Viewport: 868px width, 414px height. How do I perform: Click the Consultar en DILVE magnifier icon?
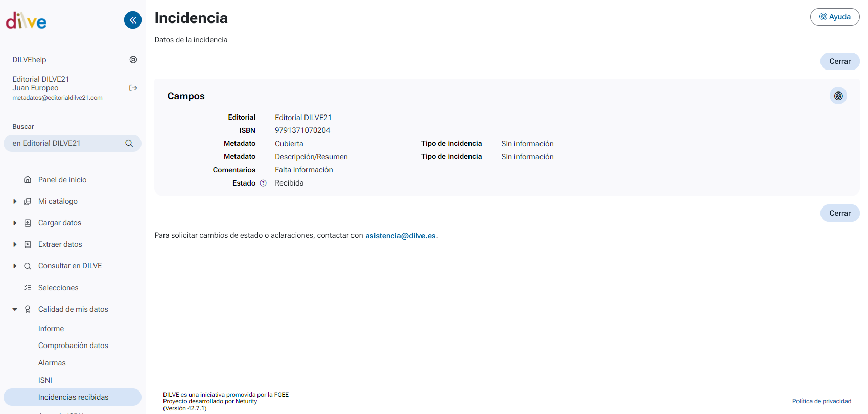(28, 266)
